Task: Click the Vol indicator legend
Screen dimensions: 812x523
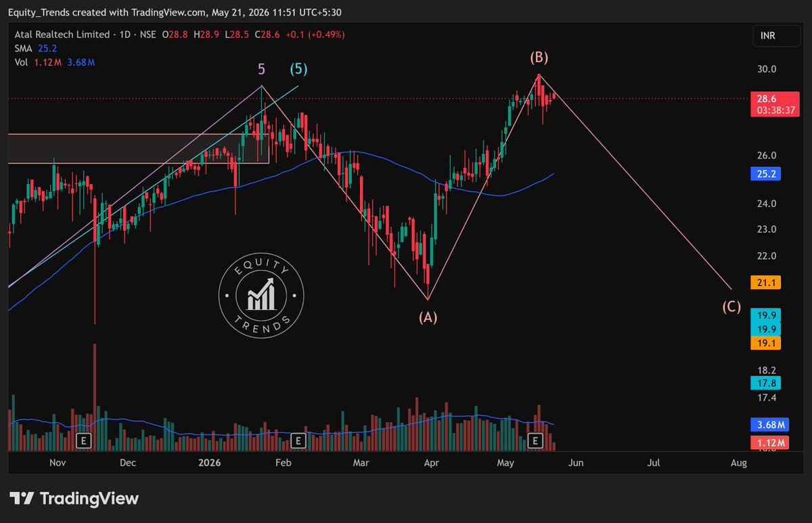Action: point(54,62)
